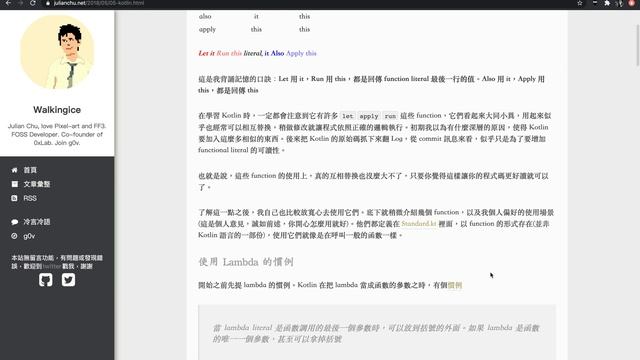Click the 'apply' table row cell
Screen dimensions: 640x360
pos(207,29)
